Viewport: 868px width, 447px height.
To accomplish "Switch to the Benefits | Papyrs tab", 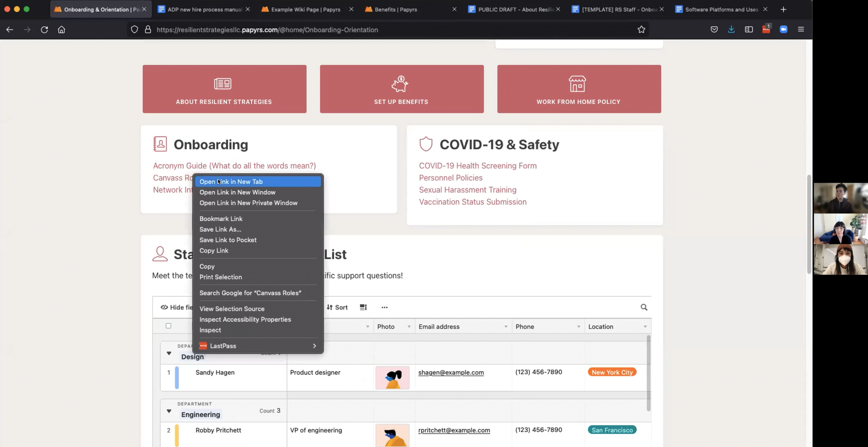I will click(395, 9).
